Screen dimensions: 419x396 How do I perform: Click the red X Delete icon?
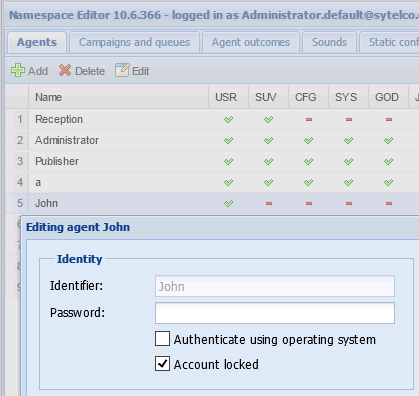[65, 70]
